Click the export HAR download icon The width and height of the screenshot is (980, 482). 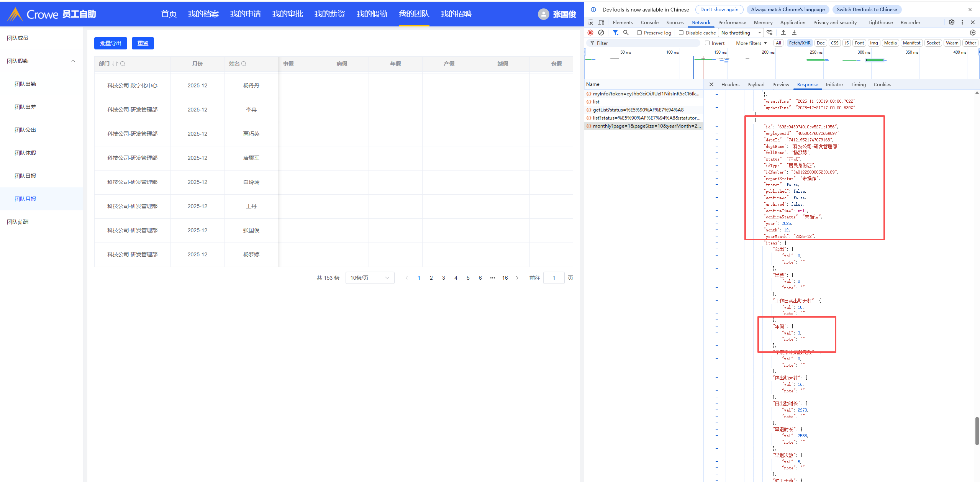tap(794, 33)
